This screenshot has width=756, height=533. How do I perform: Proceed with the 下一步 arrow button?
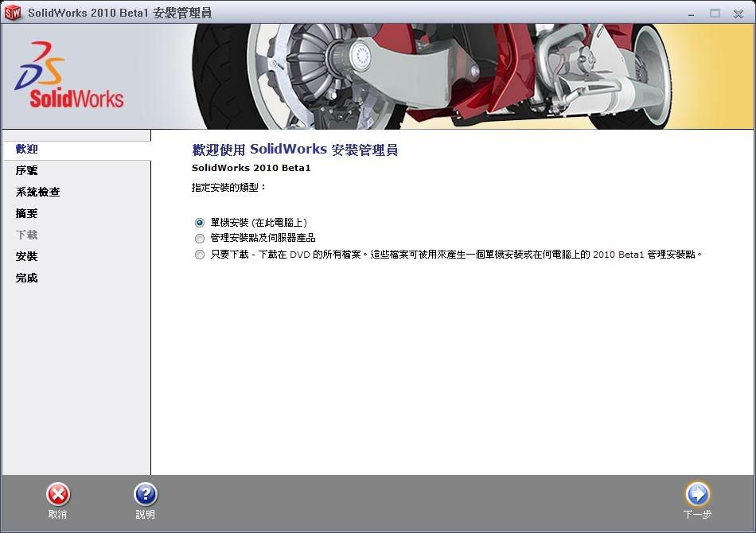coord(698,494)
